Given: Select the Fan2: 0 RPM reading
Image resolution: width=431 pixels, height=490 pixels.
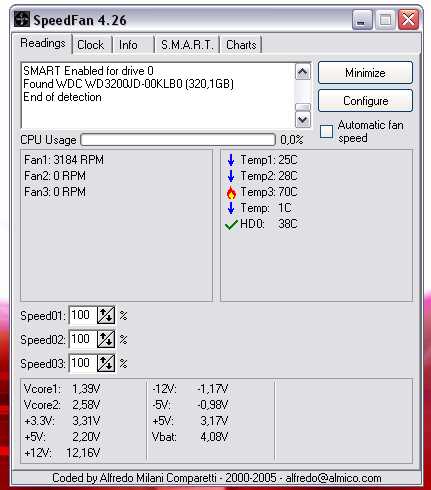Looking at the screenshot, I should pos(55,176).
